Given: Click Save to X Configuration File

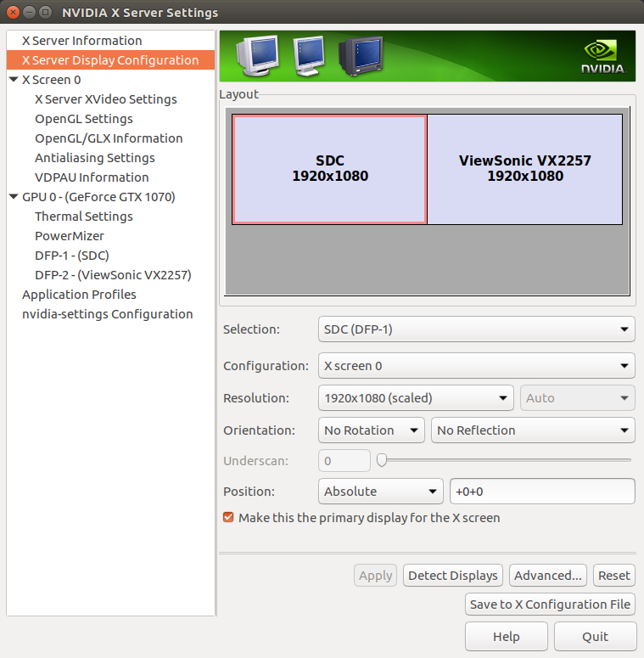Looking at the screenshot, I should pyautogui.click(x=550, y=605).
